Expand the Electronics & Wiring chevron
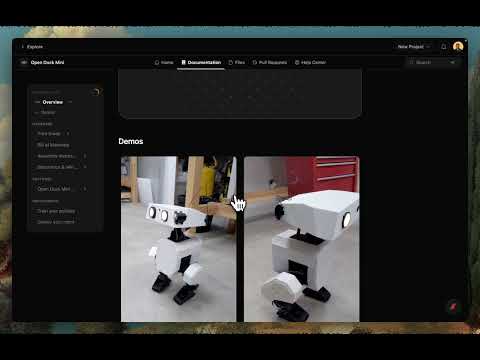This screenshot has width=480, height=360. 85,167
